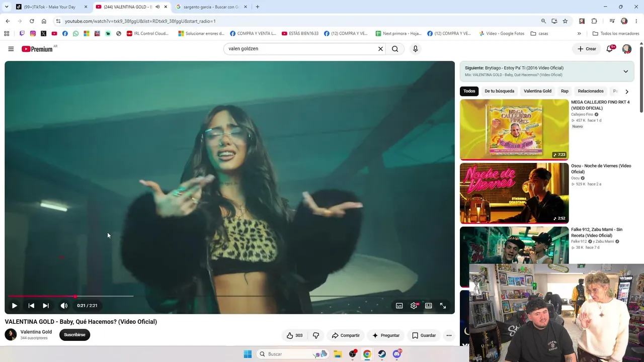Click the Create (Crear) button
Image resolution: width=644 pixels, height=362 pixels.
click(587, 49)
